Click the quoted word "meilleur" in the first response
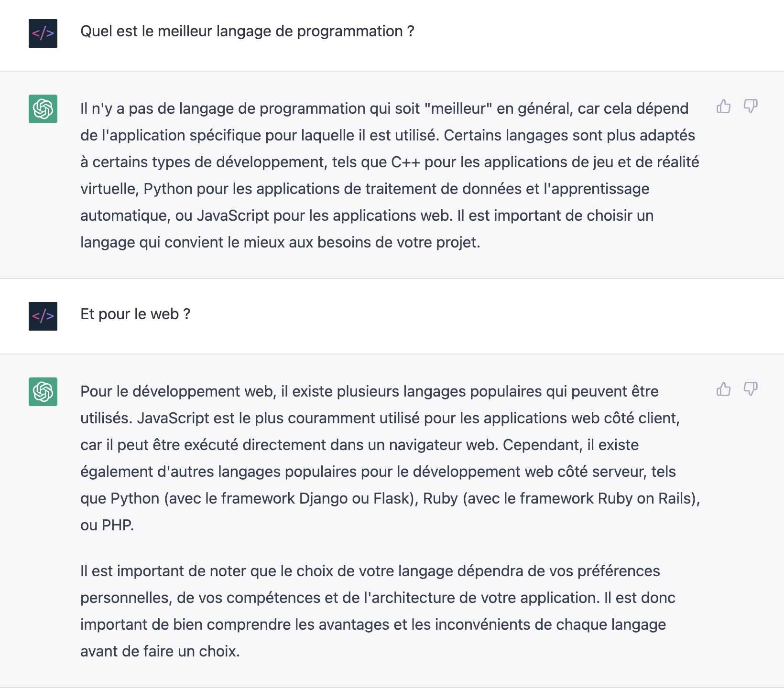This screenshot has width=784, height=688. tap(459, 108)
